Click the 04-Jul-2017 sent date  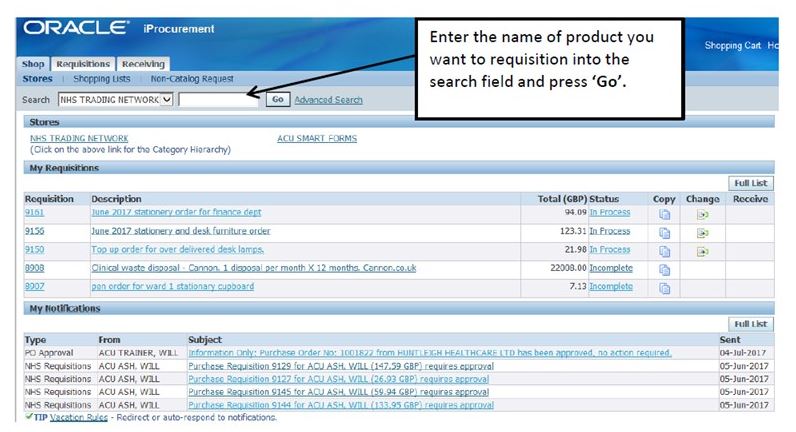(x=743, y=352)
